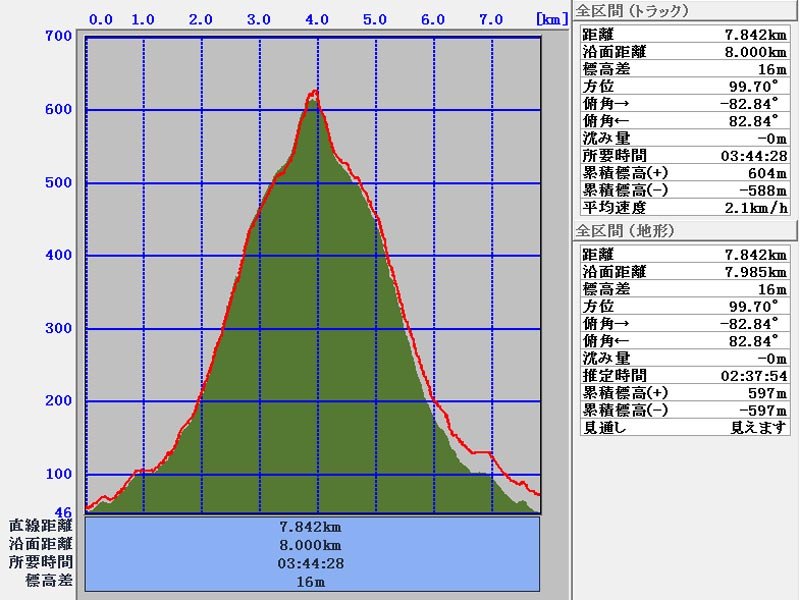Image resolution: width=800 pixels, height=600 pixels.
Task: Click the 46 minimum elevation axis label
Action: click(x=62, y=511)
